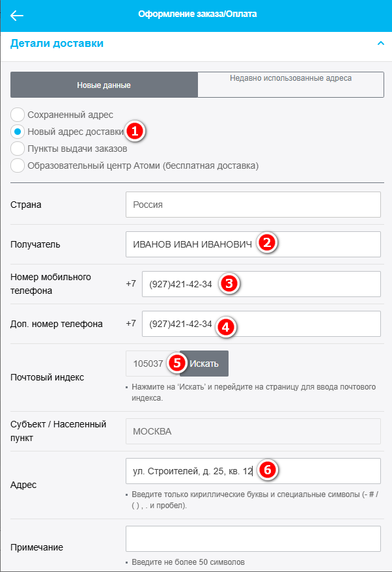Click the Страна input field

click(x=253, y=205)
